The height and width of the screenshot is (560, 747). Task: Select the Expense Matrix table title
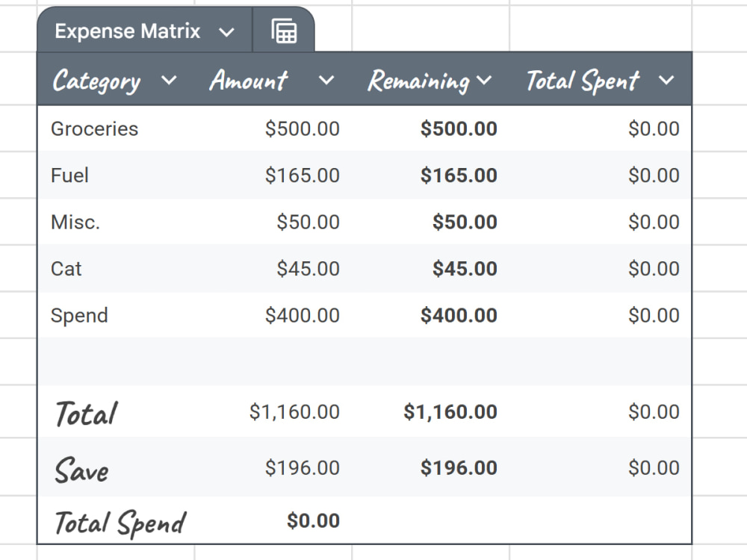point(128,31)
